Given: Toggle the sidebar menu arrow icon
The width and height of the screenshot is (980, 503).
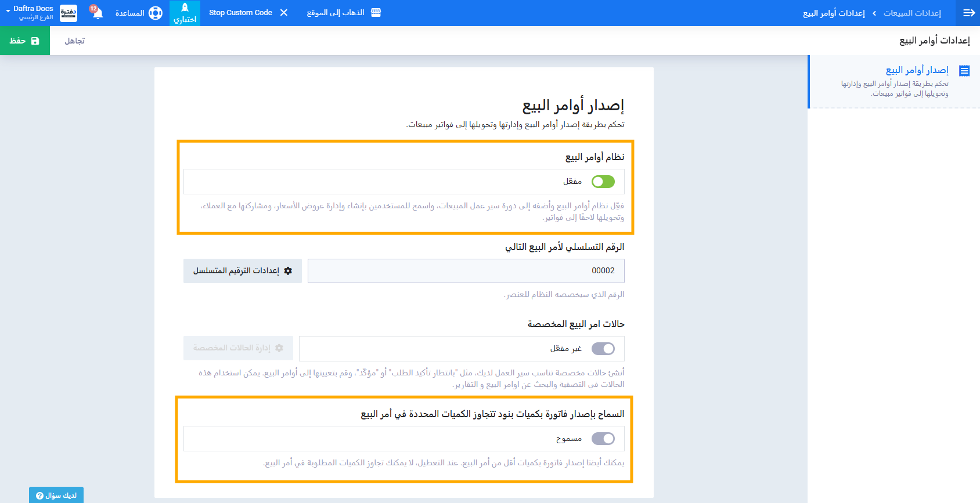Looking at the screenshot, I should point(968,13).
